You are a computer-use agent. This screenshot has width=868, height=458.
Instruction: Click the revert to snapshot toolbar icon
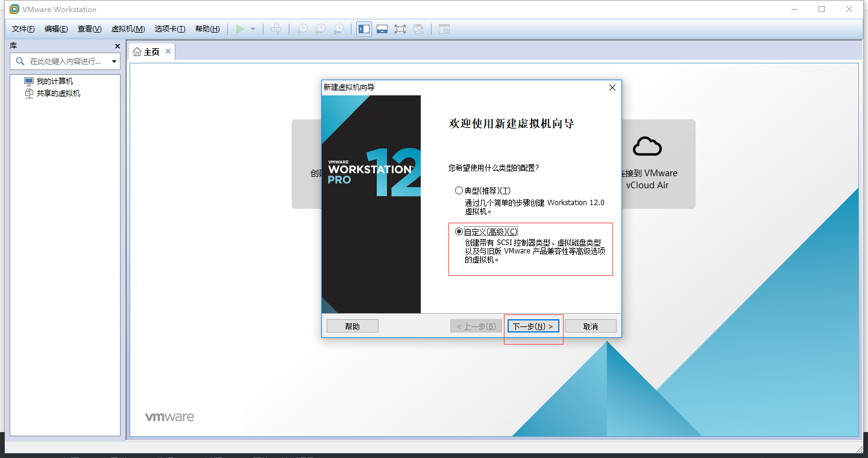click(321, 29)
